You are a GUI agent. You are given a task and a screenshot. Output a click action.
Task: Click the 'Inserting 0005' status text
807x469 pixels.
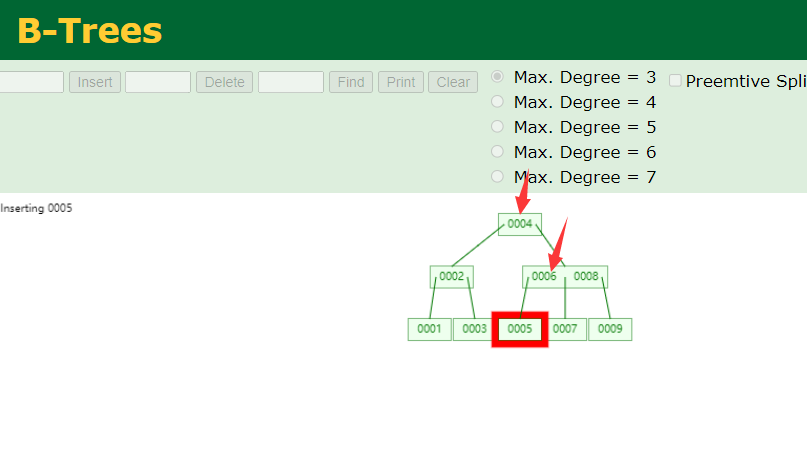36,208
